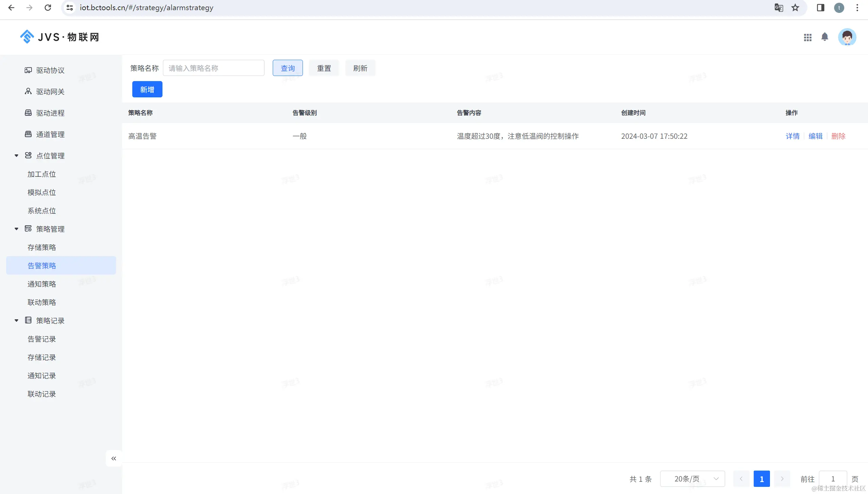This screenshot has height=494, width=868.
Task: Go to 告警记录 in sidebar
Action: coord(42,339)
